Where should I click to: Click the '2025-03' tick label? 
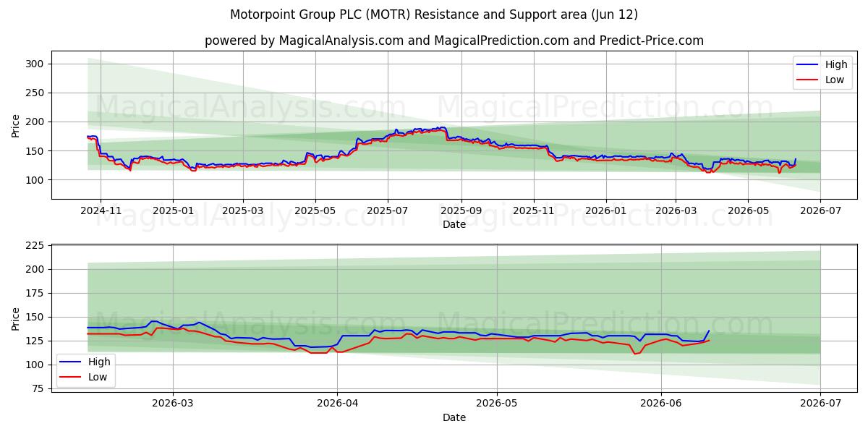click(243, 210)
